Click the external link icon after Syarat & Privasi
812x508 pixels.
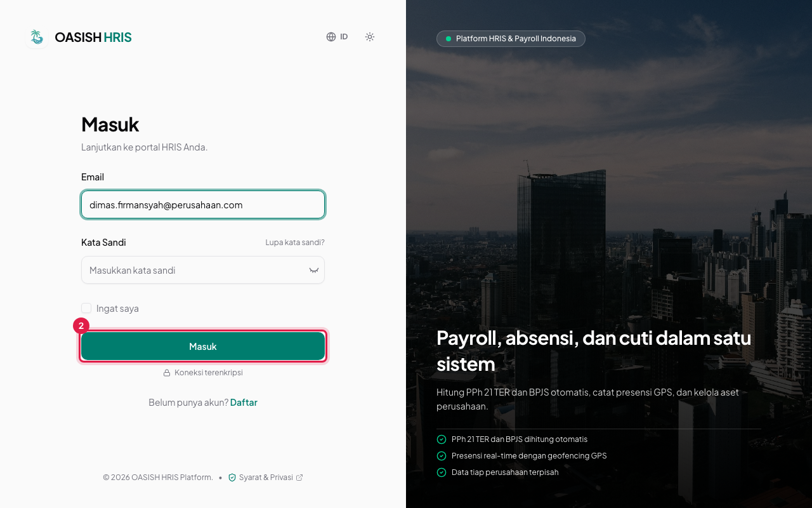pos(299,478)
